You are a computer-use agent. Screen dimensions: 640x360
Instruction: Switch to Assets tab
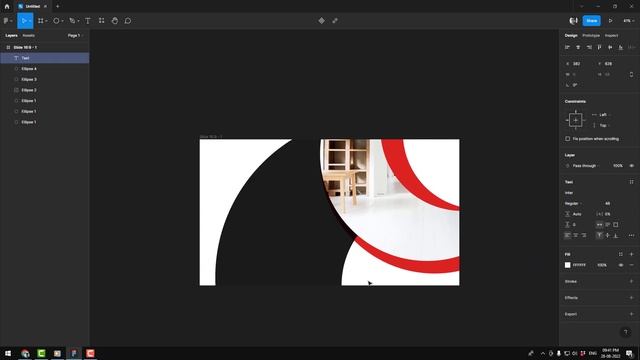point(29,36)
